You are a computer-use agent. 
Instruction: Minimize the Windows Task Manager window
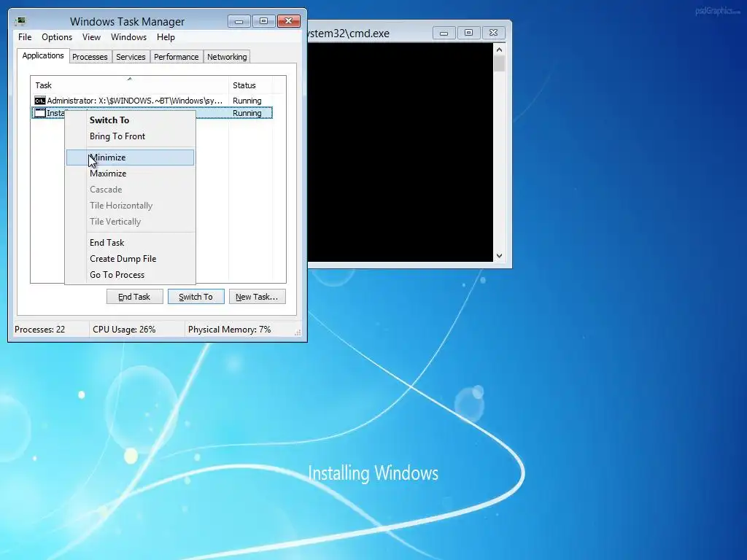239,21
